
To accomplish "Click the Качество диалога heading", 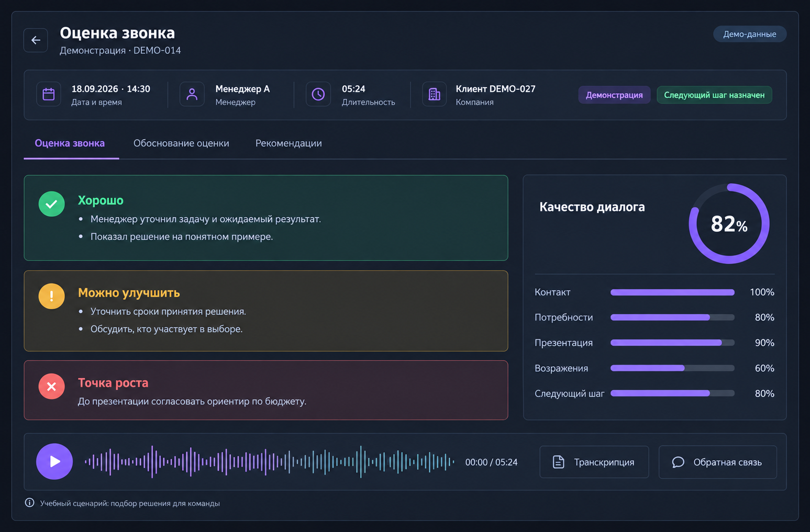I will click(592, 207).
